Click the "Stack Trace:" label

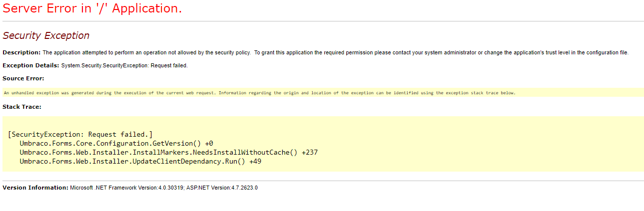(x=22, y=106)
